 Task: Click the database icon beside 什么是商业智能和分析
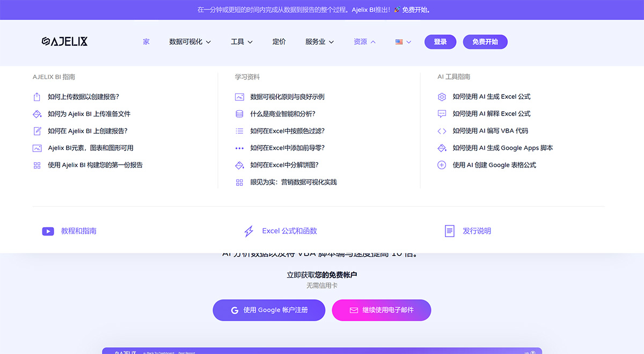point(239,113)
